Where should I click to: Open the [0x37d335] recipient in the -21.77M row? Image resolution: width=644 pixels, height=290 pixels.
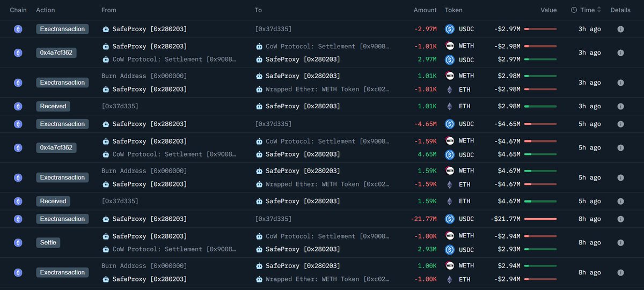[273, 219]
